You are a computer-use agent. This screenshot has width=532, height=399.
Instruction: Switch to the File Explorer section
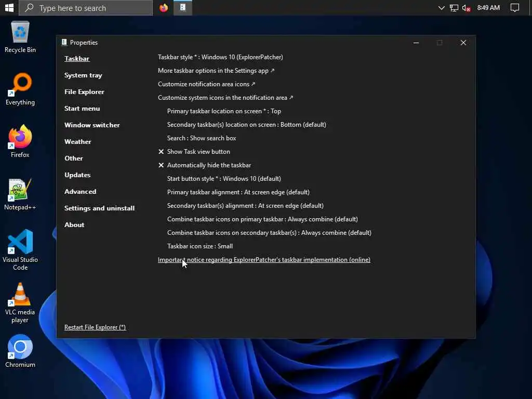(x=84, y=91)
